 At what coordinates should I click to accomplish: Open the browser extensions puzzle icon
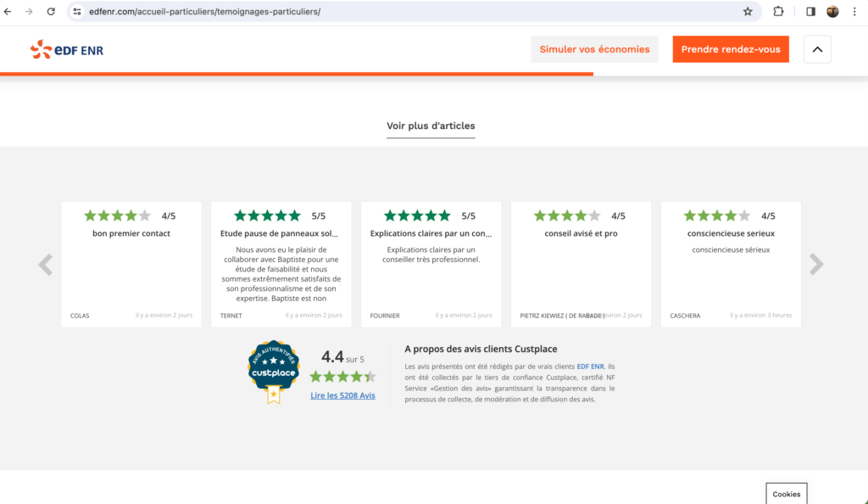(x=778, y=11)
